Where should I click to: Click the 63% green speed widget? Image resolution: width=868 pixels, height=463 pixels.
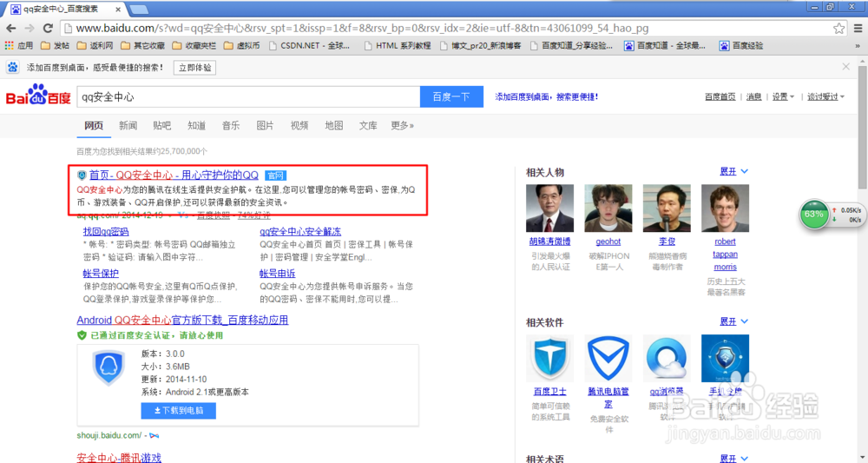tap(814, 215)
